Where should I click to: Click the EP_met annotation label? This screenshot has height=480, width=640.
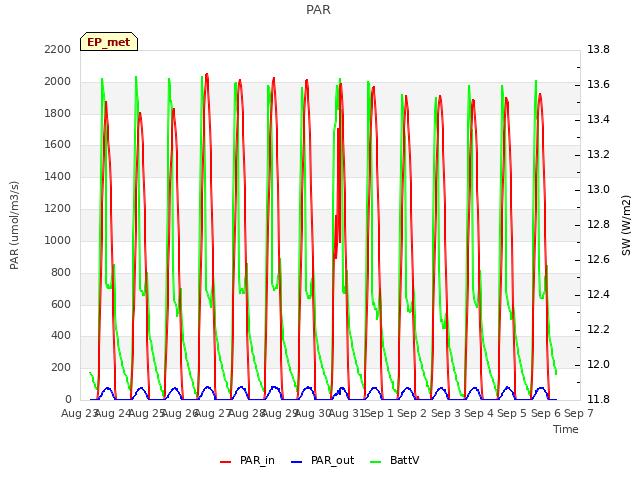point(109,42)
